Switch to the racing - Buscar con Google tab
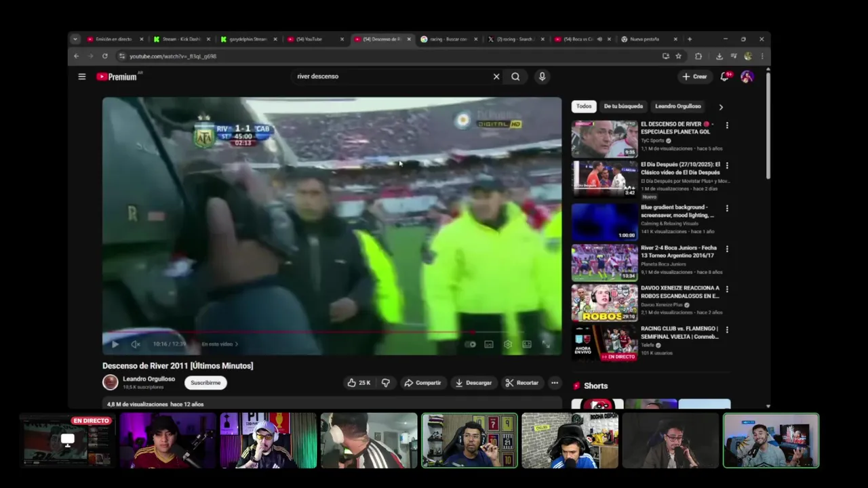 point(449,39)
